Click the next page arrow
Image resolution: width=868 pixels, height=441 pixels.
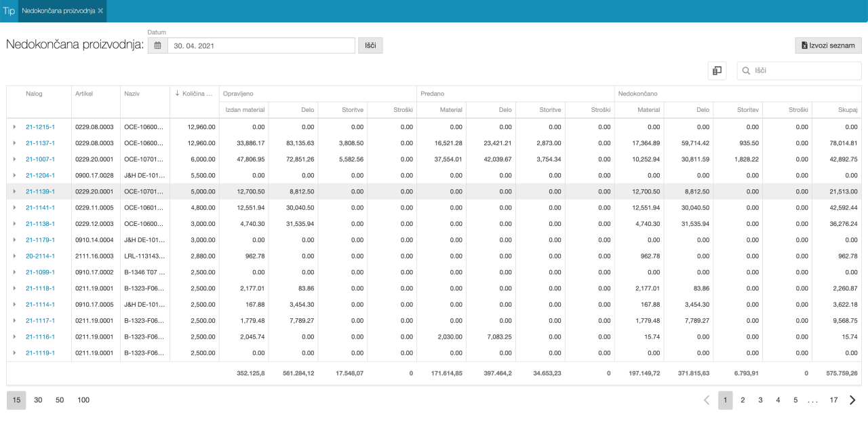tap(852, 400)
